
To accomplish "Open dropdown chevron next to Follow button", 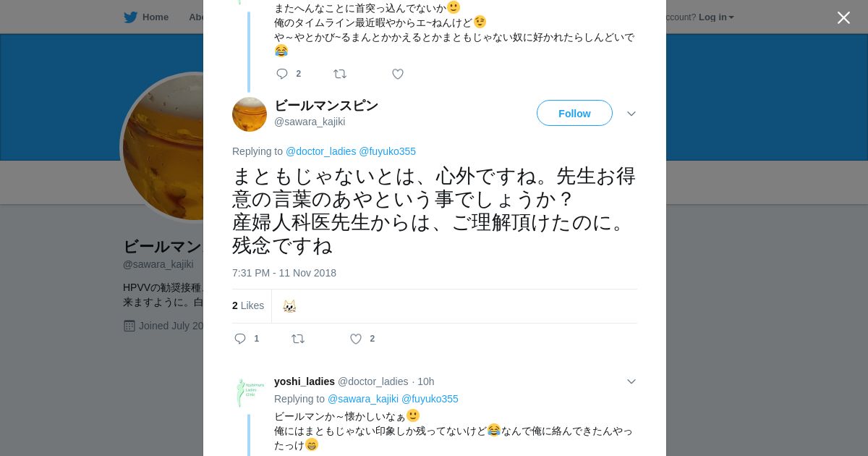I will (x=631, y=114).
